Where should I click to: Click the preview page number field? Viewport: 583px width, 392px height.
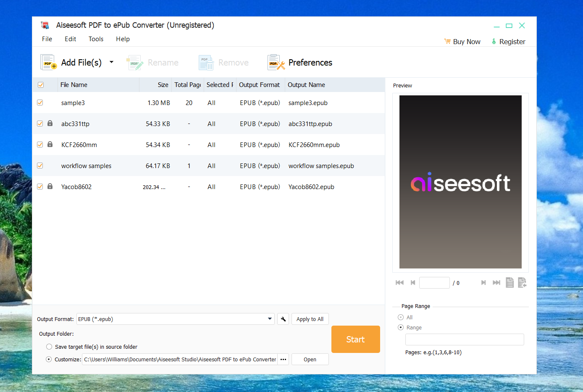(x=434, y=283)
